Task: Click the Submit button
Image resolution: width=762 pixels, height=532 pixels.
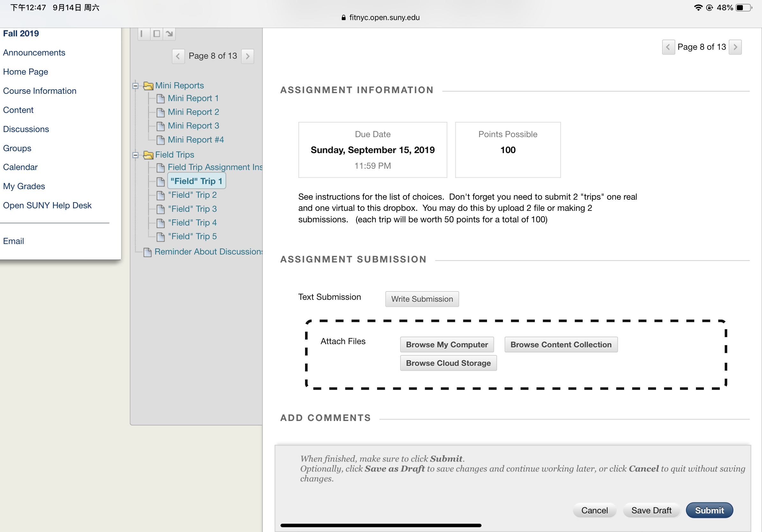Action: coord(710,510)
